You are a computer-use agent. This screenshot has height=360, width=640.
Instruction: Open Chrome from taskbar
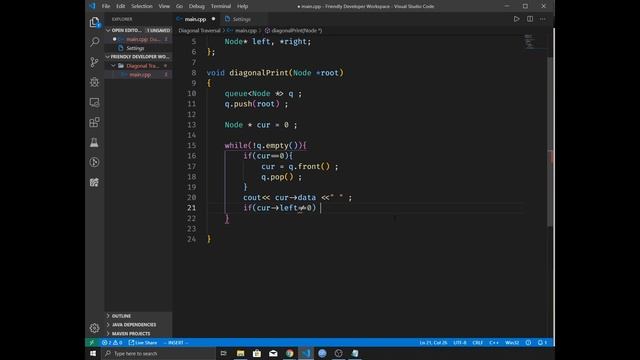pos(289,353)
